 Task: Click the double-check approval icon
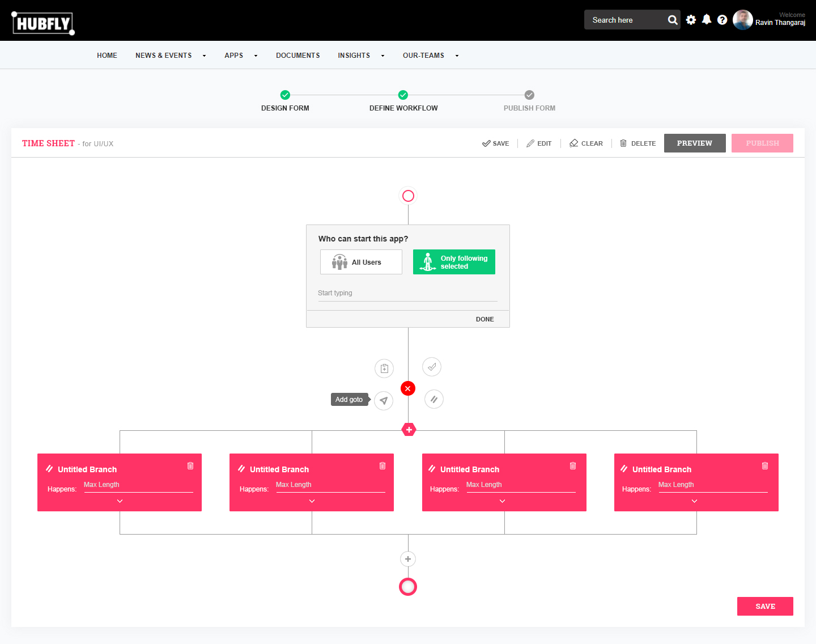pyautogui.click(x=432, y=367)
